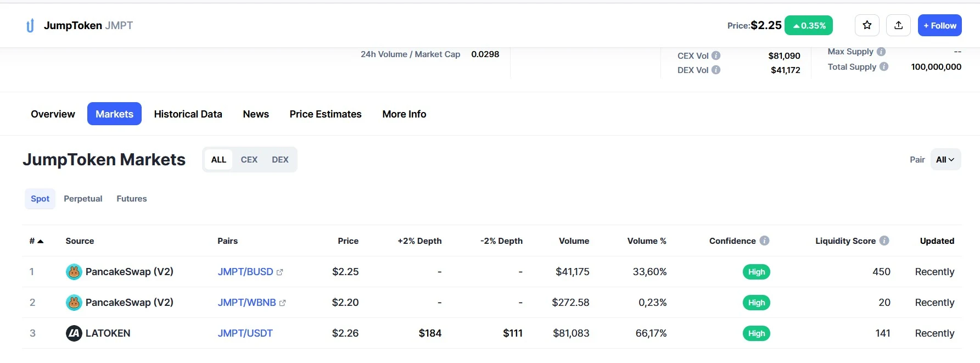The height and width of the screenshot is (363, 980).
Task: Go to the News tab
Action: [256, 114]
